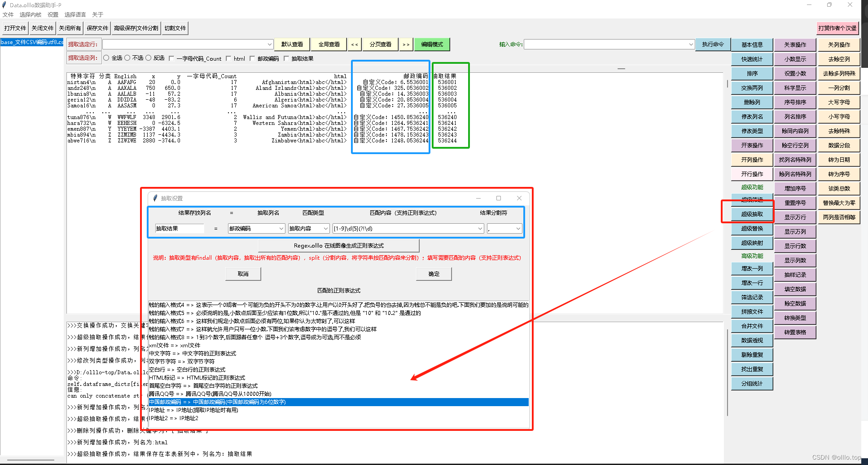
Task: Click the 保存文件 toolbar button
Action: [97, 28]
